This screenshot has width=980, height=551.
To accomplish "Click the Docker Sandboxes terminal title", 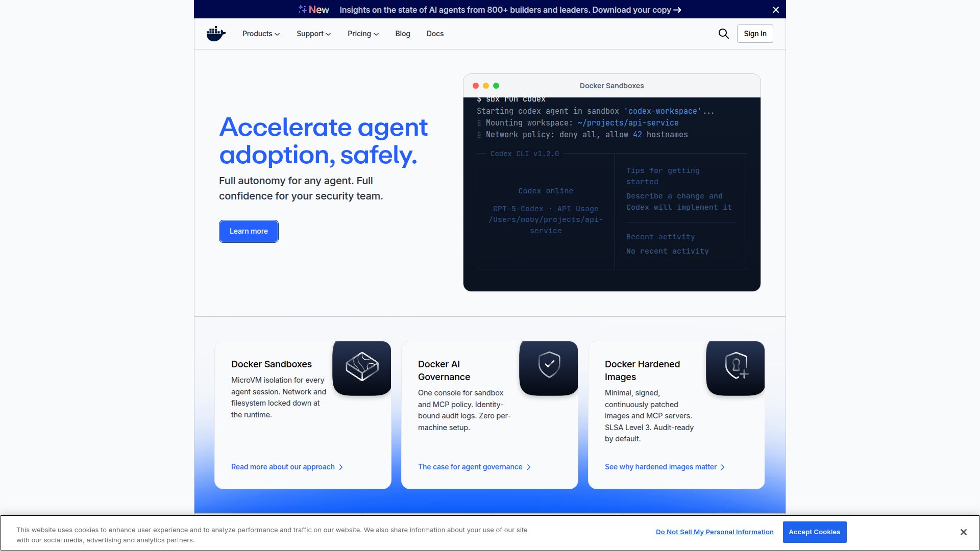I will point(611,86).
